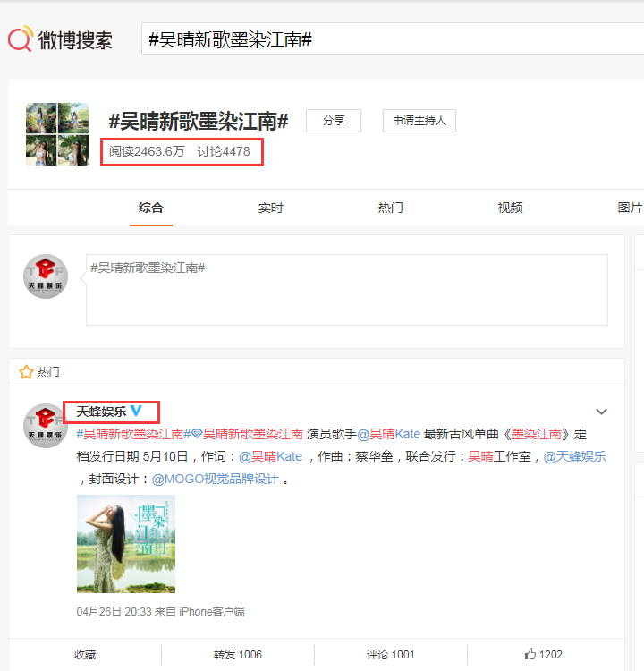Click the thumbs-up like icon
Screen dimensions: 644x671
click(530, 654)
